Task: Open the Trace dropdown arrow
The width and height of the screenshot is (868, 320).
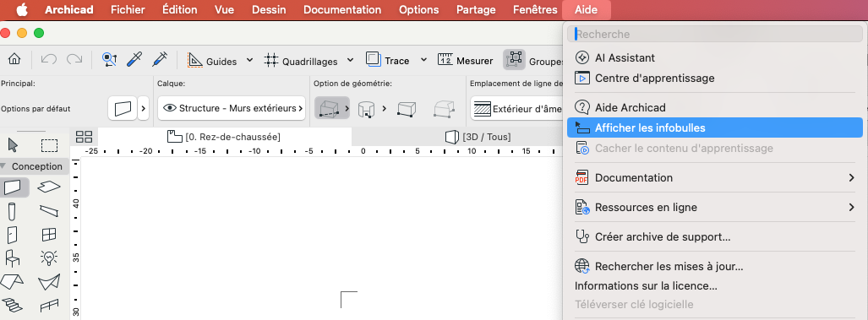Action: (x=424, y=60)
